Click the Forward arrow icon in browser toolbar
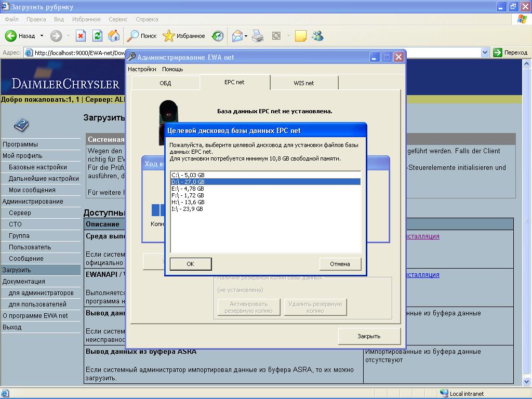Viewport: 532px width, 399px height. pyautogui.click(x=56, y=36)
